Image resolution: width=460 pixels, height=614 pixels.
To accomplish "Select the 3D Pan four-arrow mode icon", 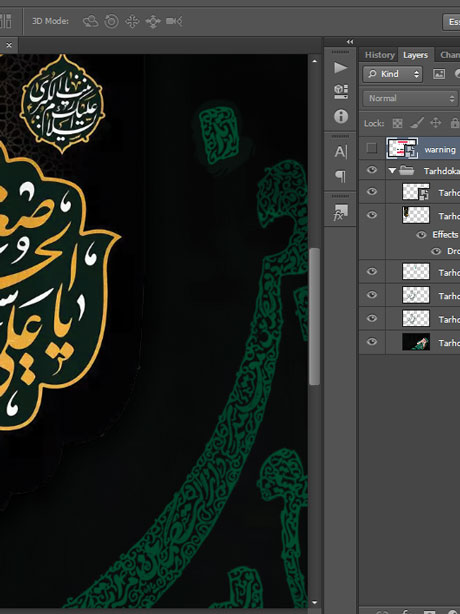I will point(132,21).
